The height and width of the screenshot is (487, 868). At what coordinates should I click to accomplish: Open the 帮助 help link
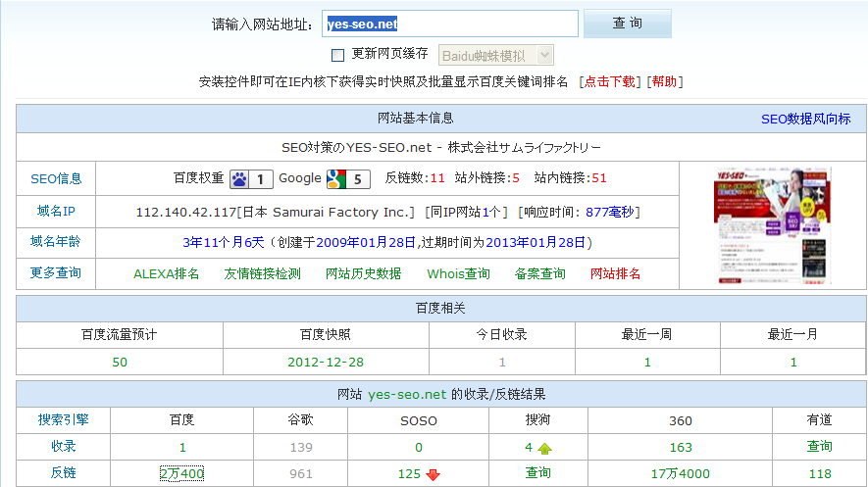point(664,82)
